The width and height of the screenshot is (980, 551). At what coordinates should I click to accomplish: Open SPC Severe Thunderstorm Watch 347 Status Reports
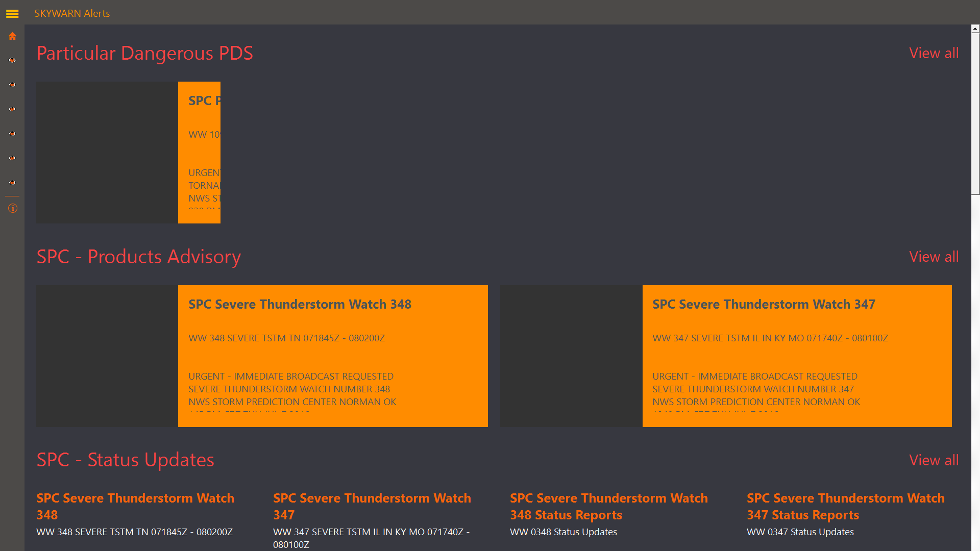pos(845,506)
